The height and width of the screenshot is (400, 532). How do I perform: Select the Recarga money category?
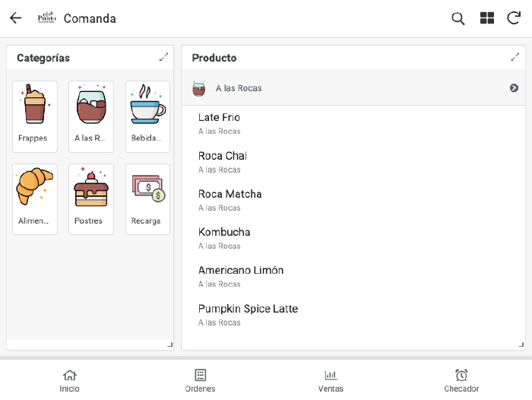[x=147, y=198]
